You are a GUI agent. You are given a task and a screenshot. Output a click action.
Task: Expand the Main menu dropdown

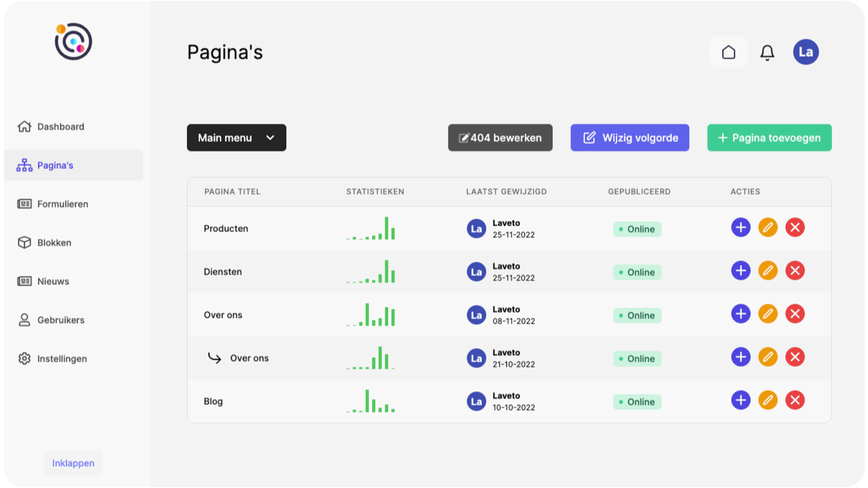coord(236,138)
